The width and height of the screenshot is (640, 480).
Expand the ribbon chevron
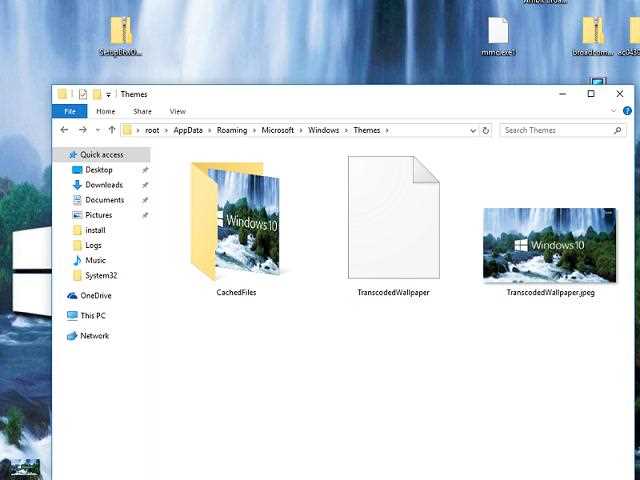pos(613,111)
